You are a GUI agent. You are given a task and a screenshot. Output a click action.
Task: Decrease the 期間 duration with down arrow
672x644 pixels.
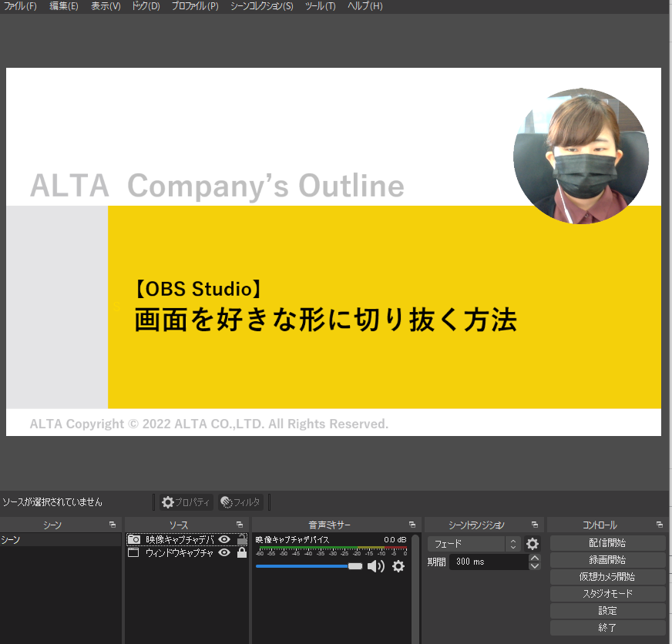tap(535, 566)
